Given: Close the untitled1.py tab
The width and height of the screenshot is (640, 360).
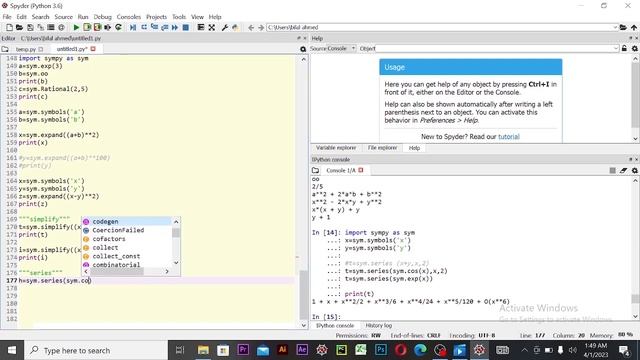Looking at the screenshot, I should click(x=93, y=49).
